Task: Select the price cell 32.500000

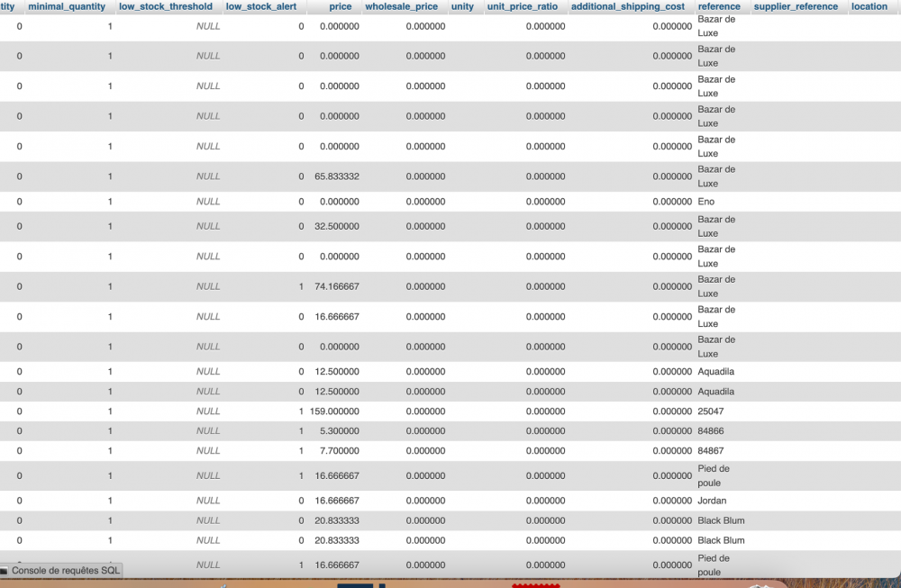Action: 337,226
